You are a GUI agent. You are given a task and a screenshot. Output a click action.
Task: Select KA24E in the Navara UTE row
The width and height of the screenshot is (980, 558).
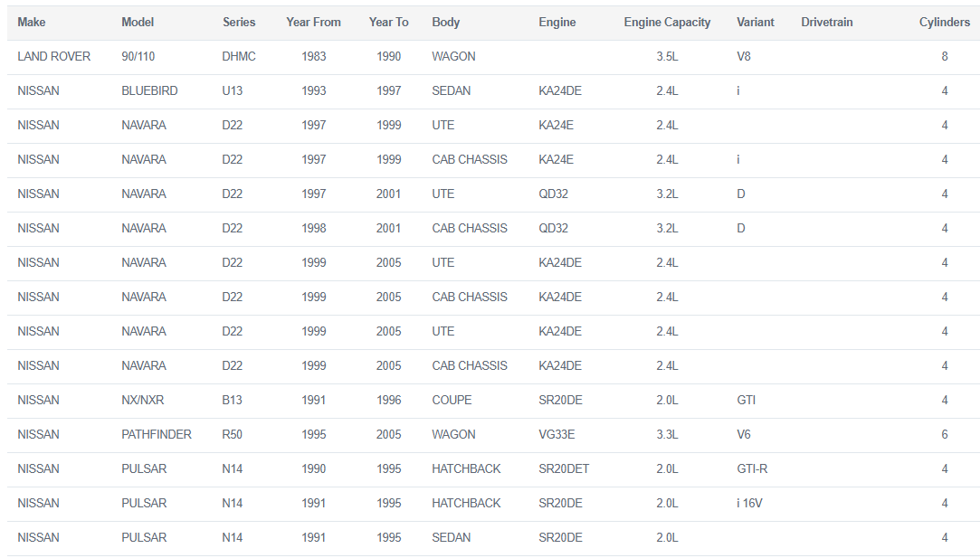click(557, 125)
